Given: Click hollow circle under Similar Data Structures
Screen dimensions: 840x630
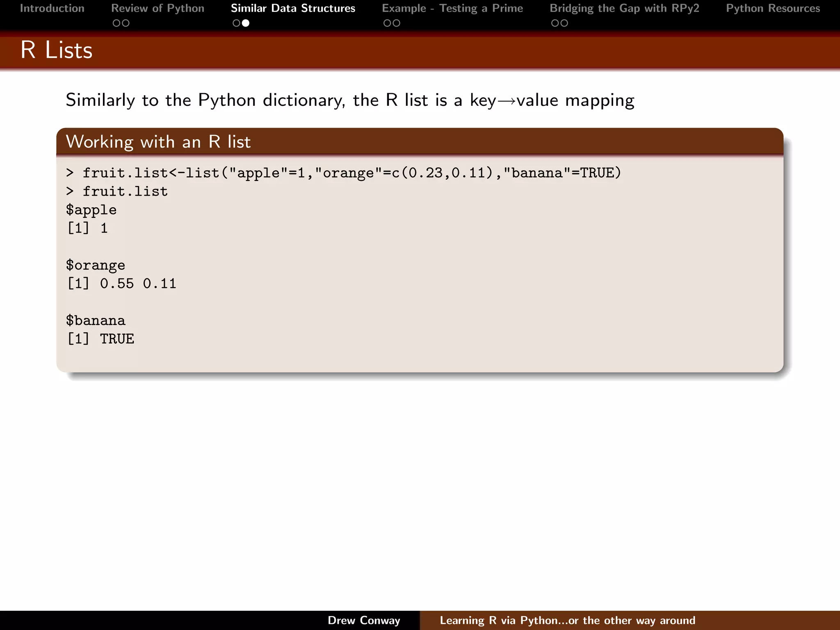Looking at the screenshot, I should click(x=236, y=23).
